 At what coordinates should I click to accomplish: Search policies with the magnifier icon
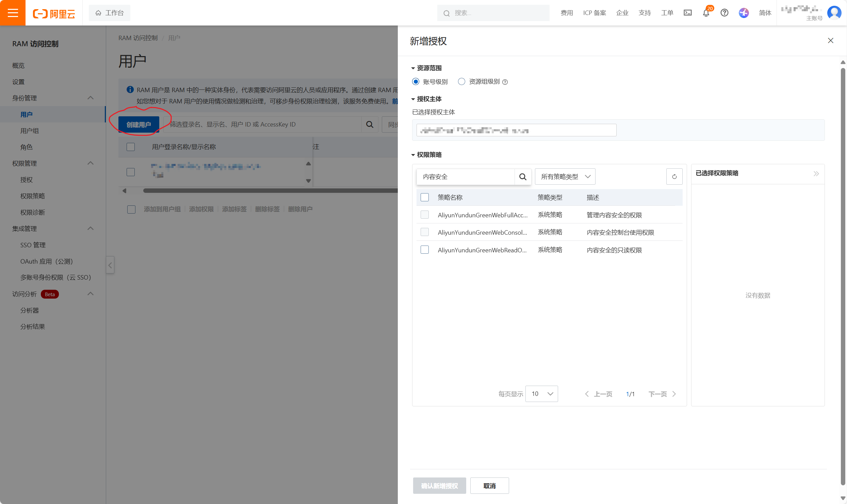pos(523,177)
